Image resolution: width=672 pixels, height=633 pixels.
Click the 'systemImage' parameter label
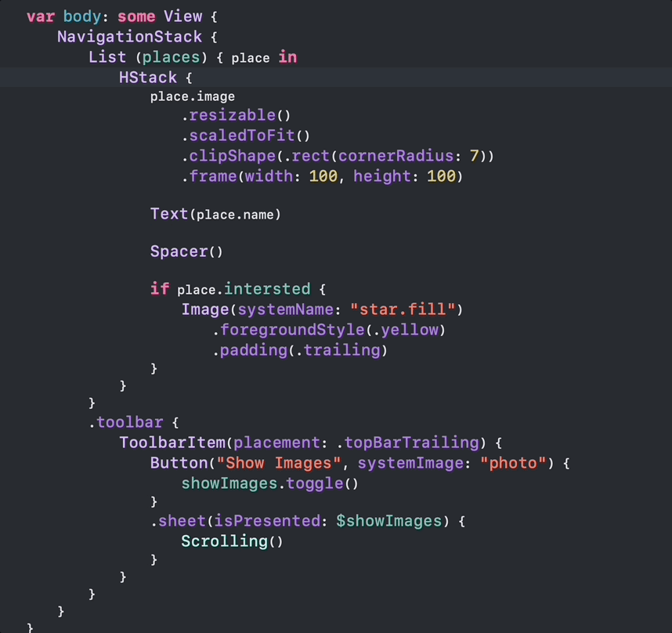(x=410, y=463)
